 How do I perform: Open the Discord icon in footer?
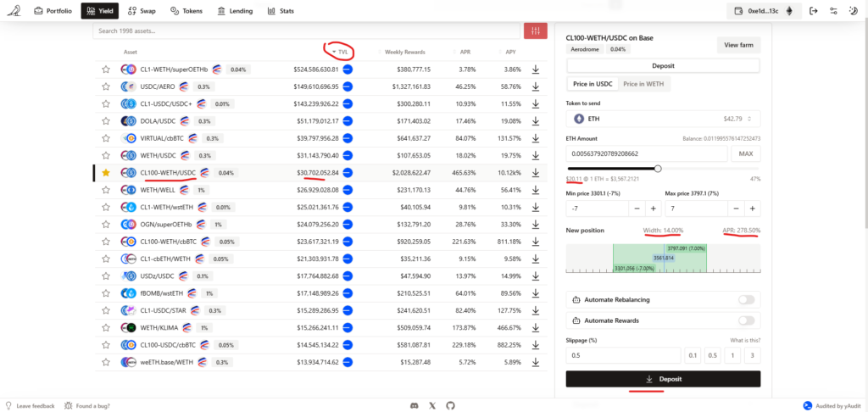[x=414, y=406]
